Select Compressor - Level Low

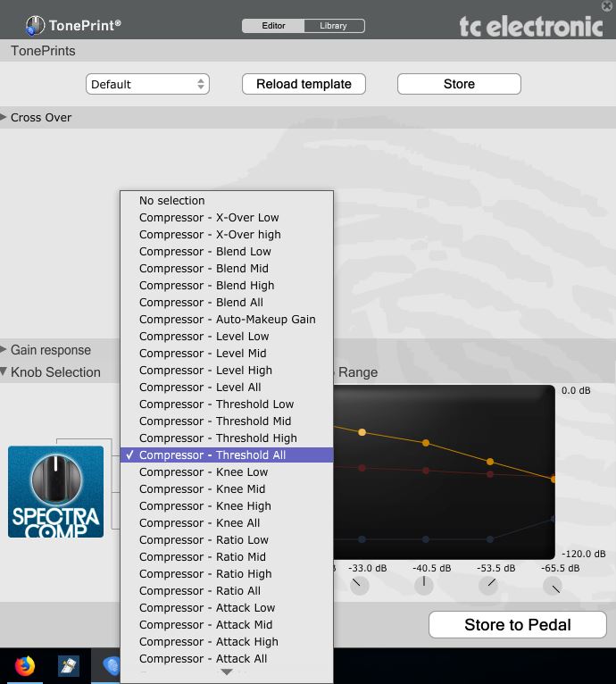227,337
